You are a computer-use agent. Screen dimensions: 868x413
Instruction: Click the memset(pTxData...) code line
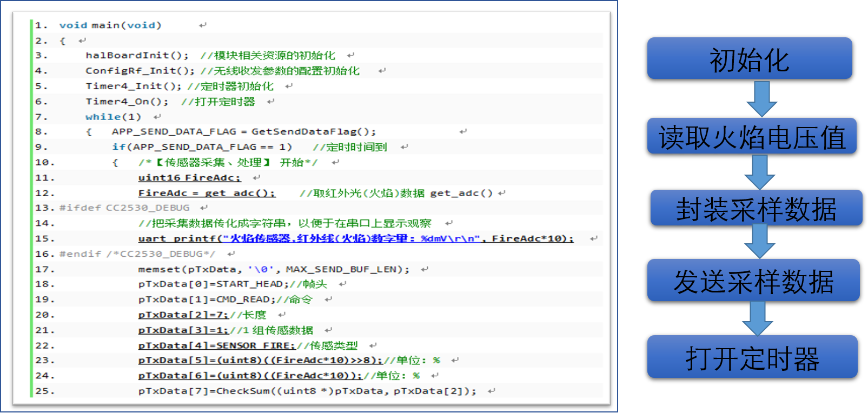pos(274,269)
